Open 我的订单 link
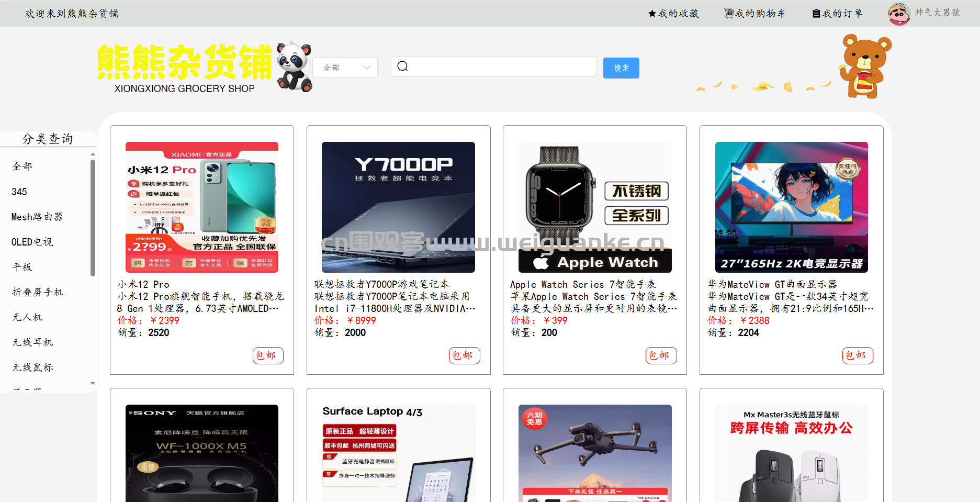 pyautogui.click(x=842, y=14)
